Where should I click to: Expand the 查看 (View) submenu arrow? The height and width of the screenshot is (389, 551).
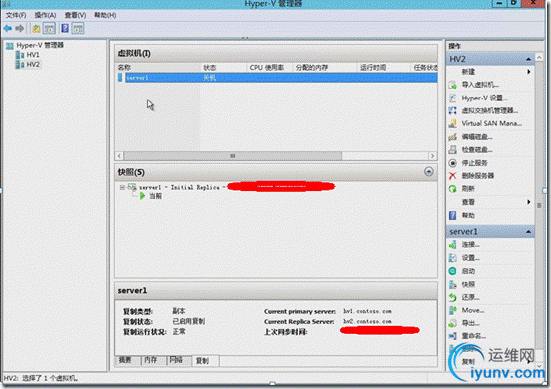click(529, 202)
